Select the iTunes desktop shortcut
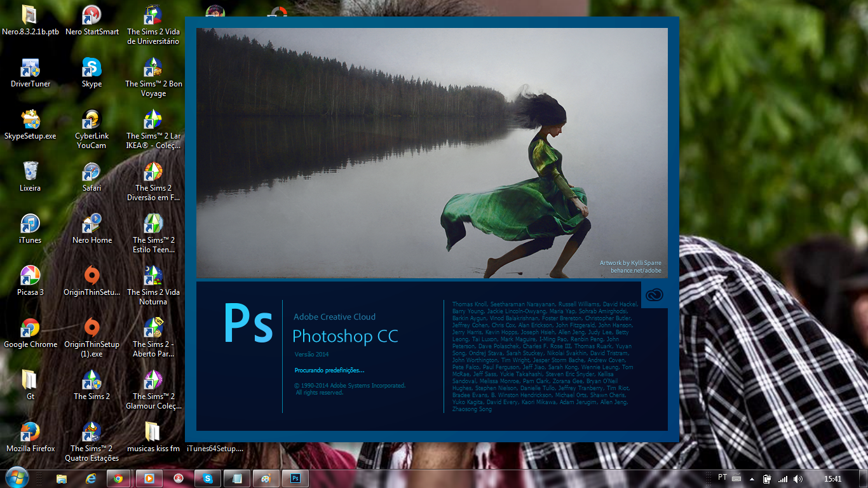 point(30,228)
